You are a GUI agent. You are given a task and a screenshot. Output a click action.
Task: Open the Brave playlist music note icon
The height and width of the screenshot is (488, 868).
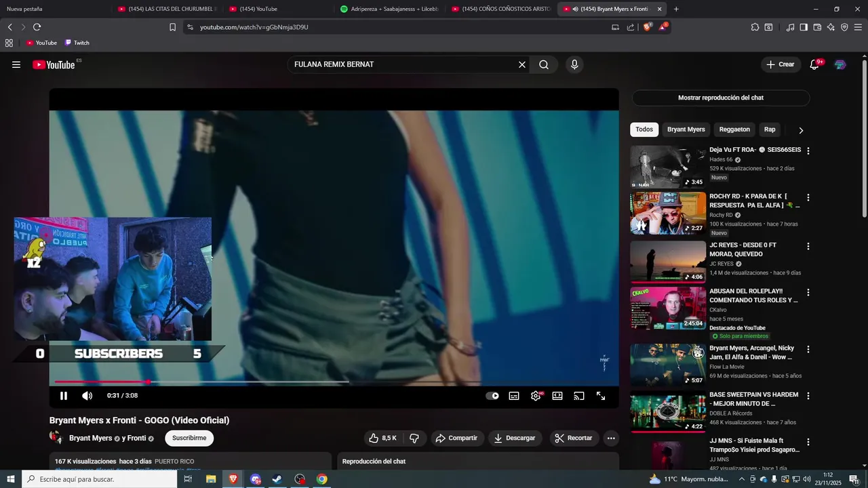(x=790, y=27)
